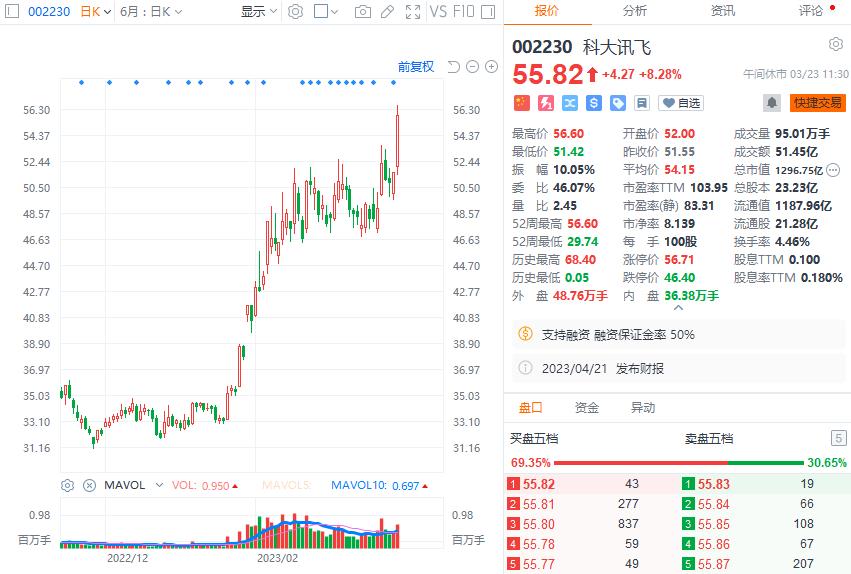The image size is (851, 574).
Task: Open 显示 display dropdown
Action: [259, 11]
